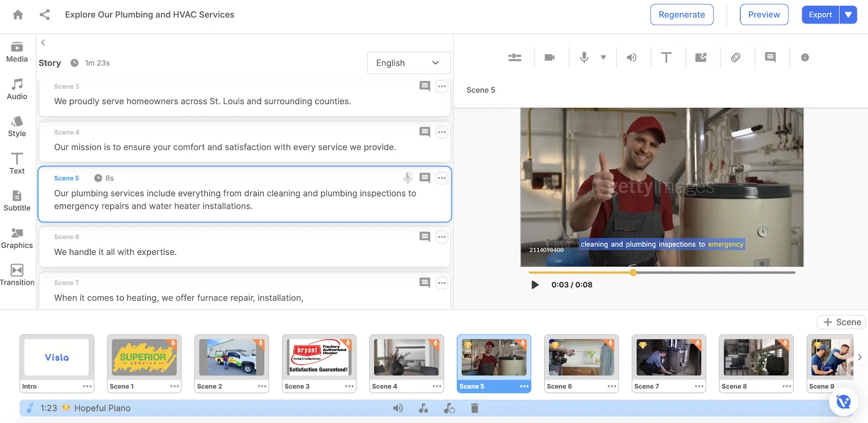Open Scene 4 more options menu
This screenshot has height=423, width=868.
tap(442, 132)
